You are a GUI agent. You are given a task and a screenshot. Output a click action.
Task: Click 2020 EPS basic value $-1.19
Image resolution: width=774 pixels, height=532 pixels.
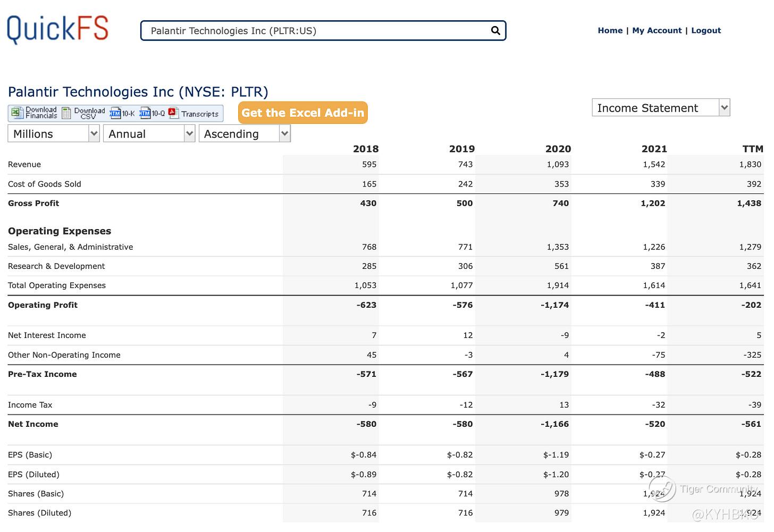tap(556, 455)
